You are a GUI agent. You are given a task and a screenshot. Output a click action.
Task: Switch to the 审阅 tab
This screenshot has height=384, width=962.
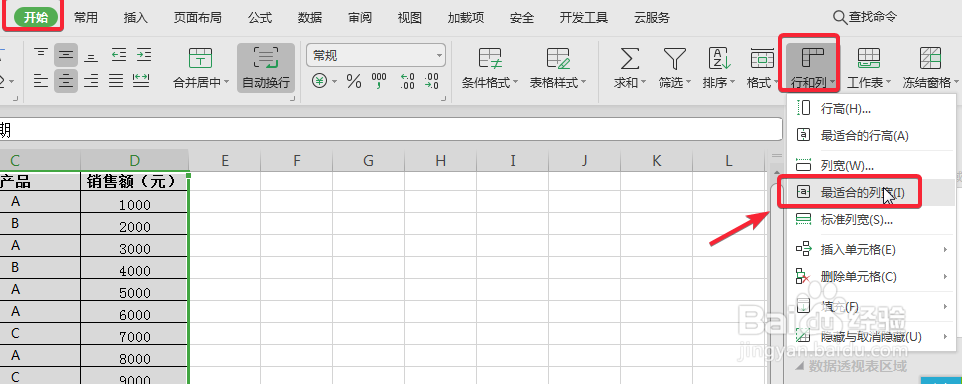360,18
